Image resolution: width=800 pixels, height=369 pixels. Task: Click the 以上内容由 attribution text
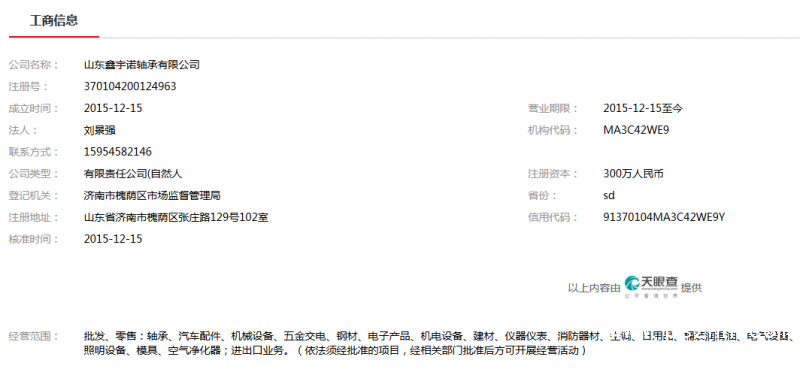tap(594, 288)
